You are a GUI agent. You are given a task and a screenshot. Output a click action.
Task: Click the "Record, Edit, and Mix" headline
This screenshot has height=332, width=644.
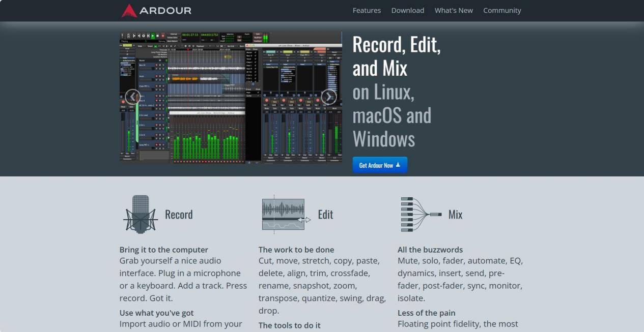(397, 56)
